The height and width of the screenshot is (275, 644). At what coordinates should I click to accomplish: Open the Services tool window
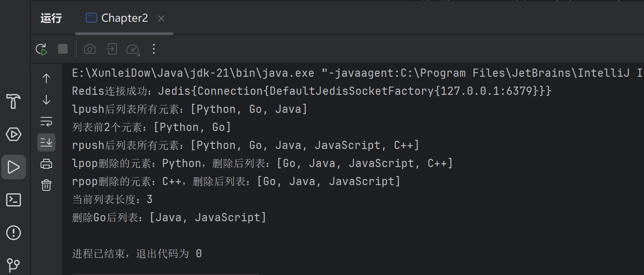pyautogui.click(x=14, y=134)
